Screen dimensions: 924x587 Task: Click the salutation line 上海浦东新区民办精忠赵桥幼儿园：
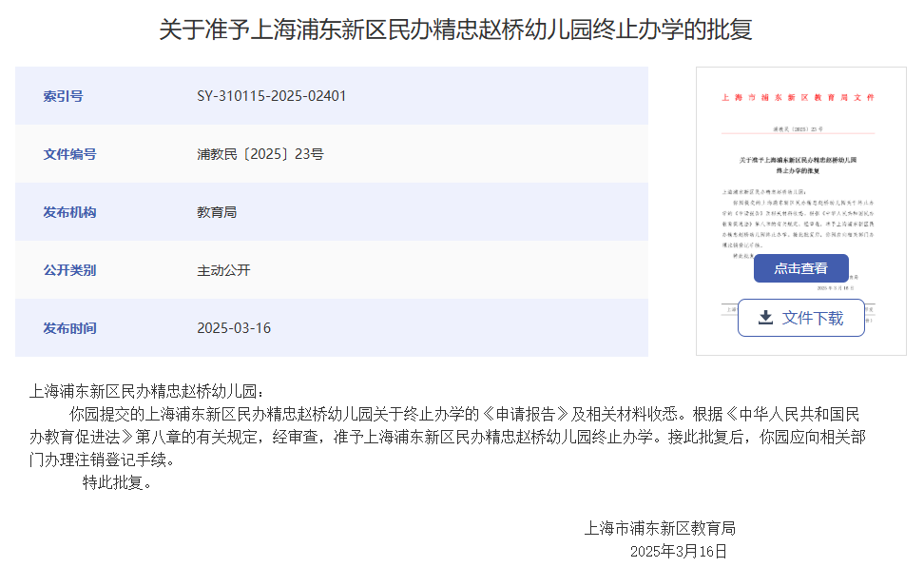tap(144, 391)
